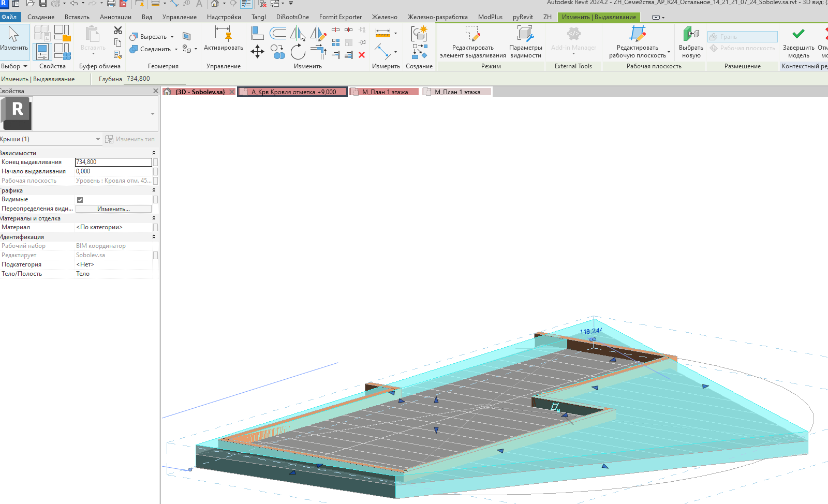Image resolution: width=828 pixels, height=504 pixels.
Task: Close the Свойства palette
Action: point(156,91)
